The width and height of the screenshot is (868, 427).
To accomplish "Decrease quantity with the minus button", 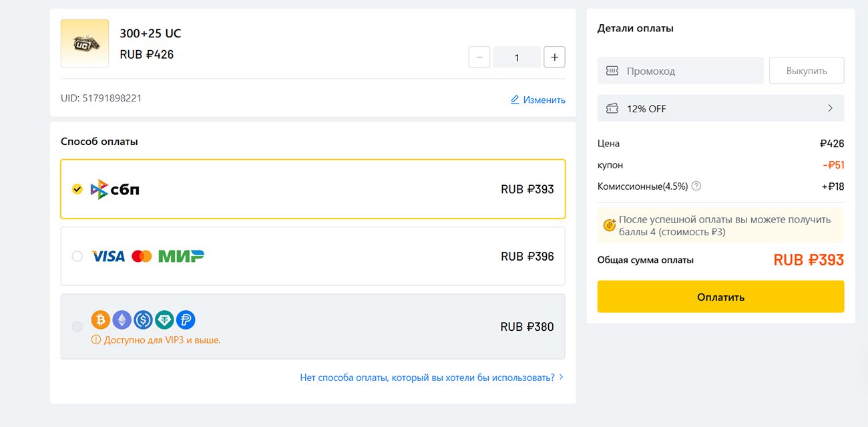I will (479, 57).
